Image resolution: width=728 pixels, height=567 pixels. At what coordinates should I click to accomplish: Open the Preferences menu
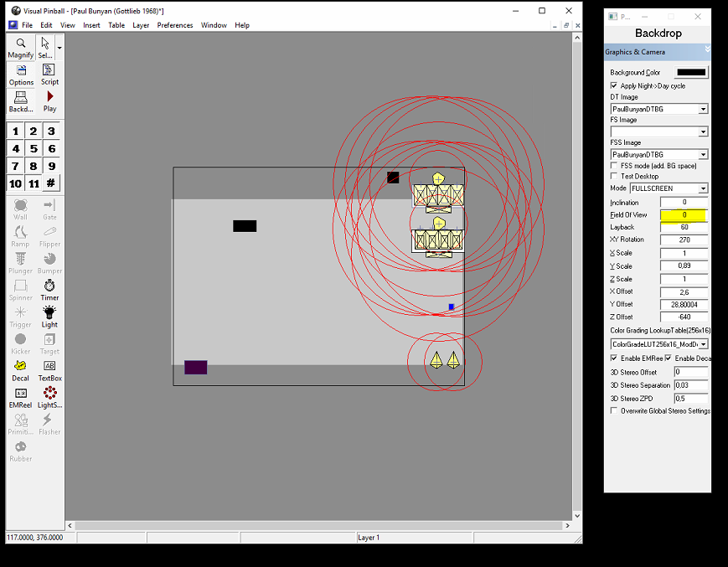pos(174,25)
